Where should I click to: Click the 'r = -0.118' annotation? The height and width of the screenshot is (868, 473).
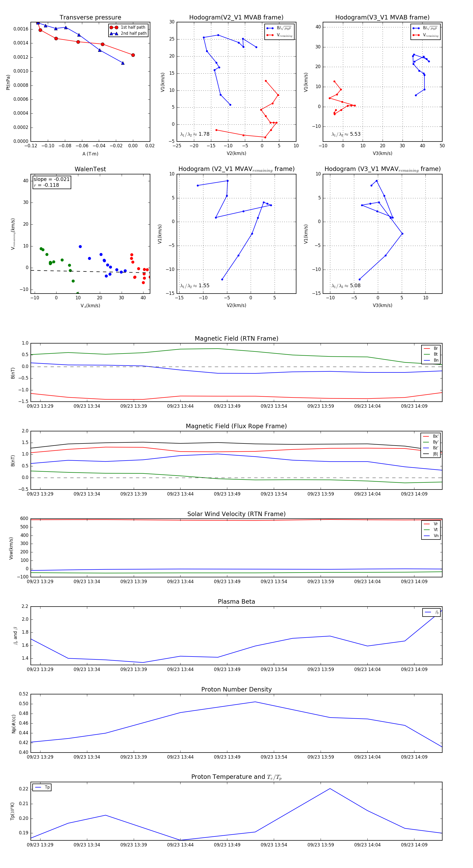pos(47,185)
